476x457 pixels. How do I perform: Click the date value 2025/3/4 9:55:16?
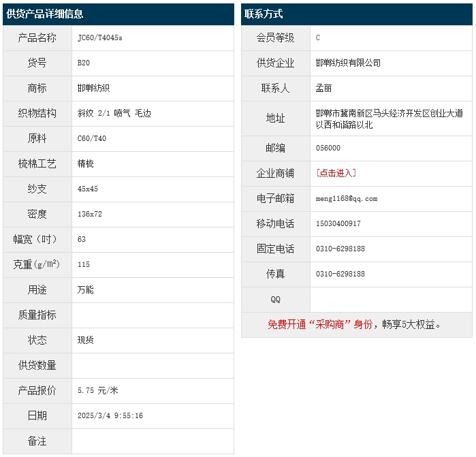110,416
